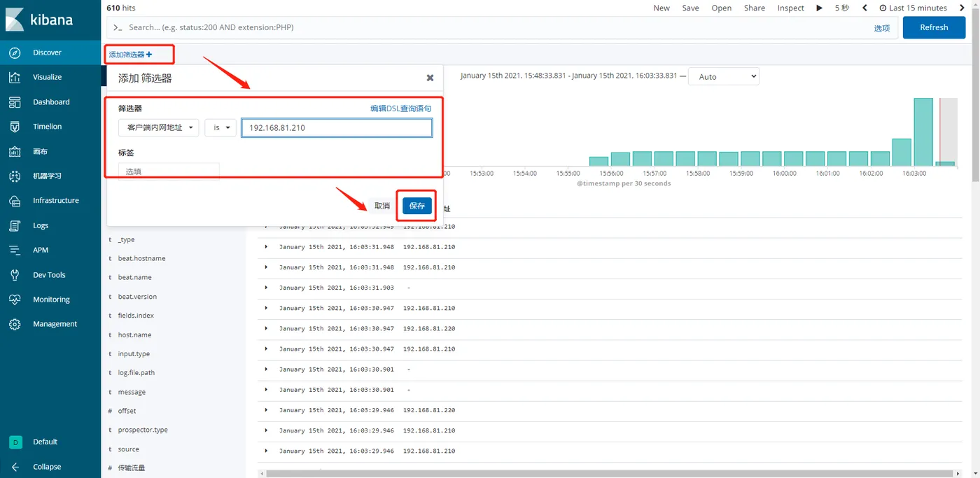
Task: Select log.file.path field
Action: (x=136, y=373)
